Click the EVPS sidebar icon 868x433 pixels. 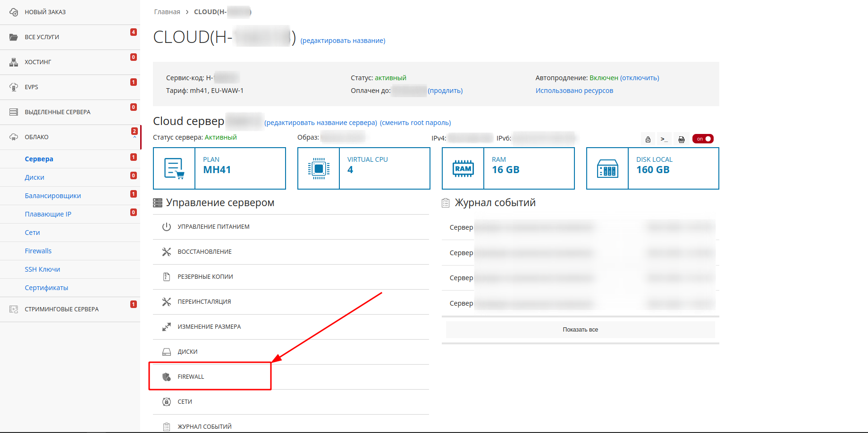[x=14, y=87]
